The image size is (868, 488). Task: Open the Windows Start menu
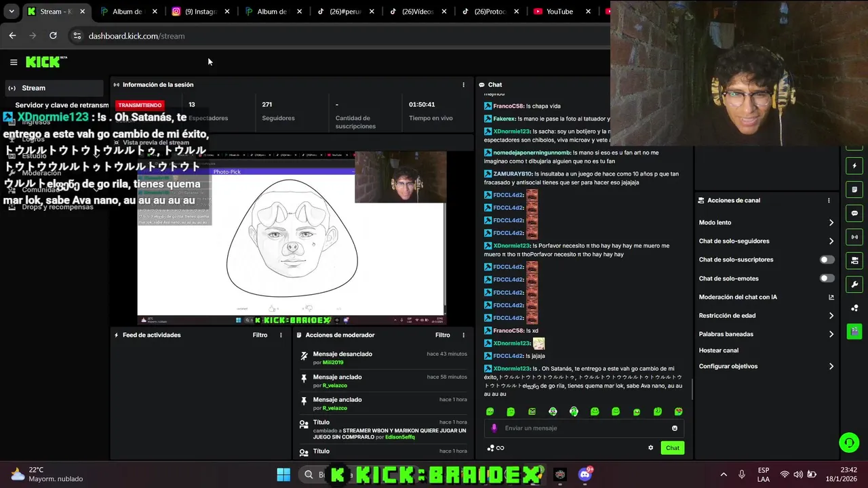(x=283, y=474)
